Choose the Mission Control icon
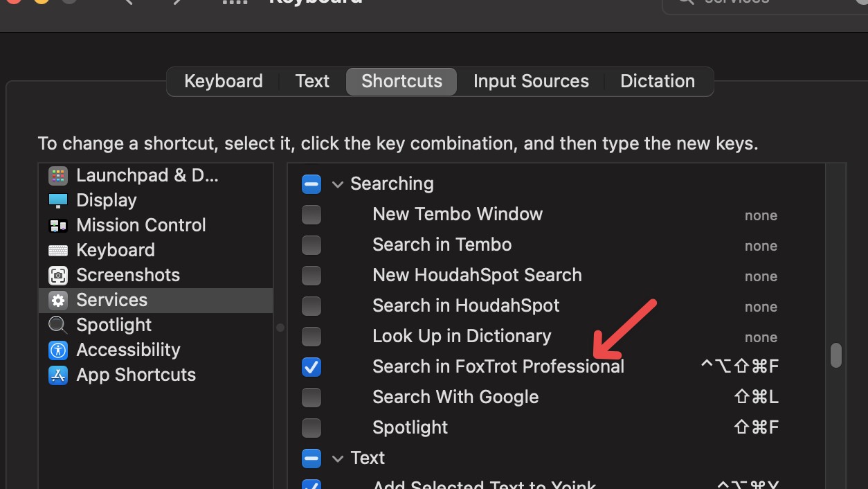Viewport: 868px width, 489px height. pos(58,226)
